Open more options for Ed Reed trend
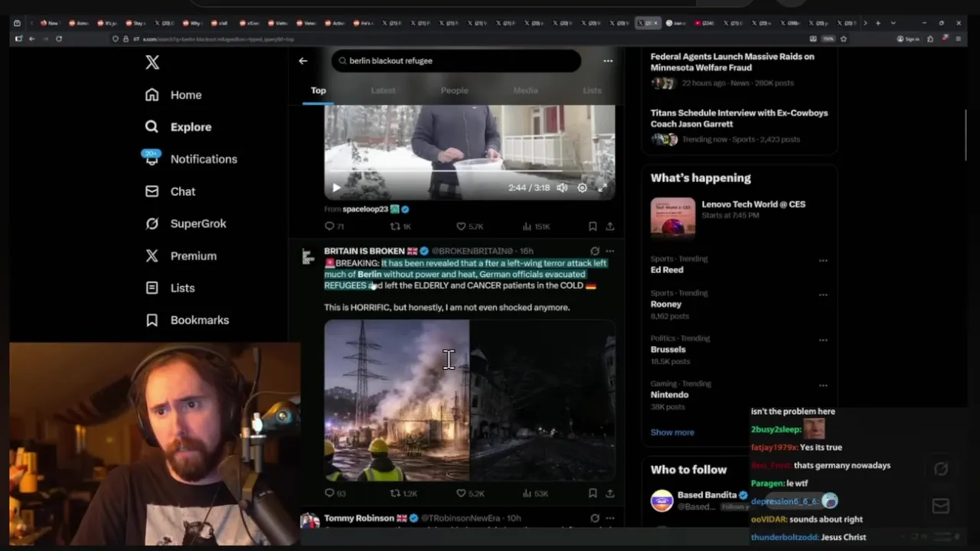Screen dimensions: 980x551 (823, 260)
